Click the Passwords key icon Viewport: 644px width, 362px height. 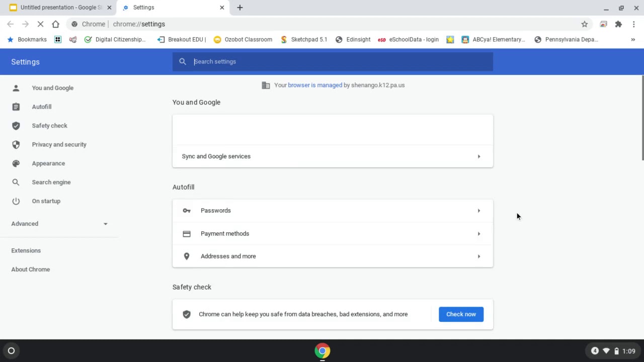click(x=187, y=211)
